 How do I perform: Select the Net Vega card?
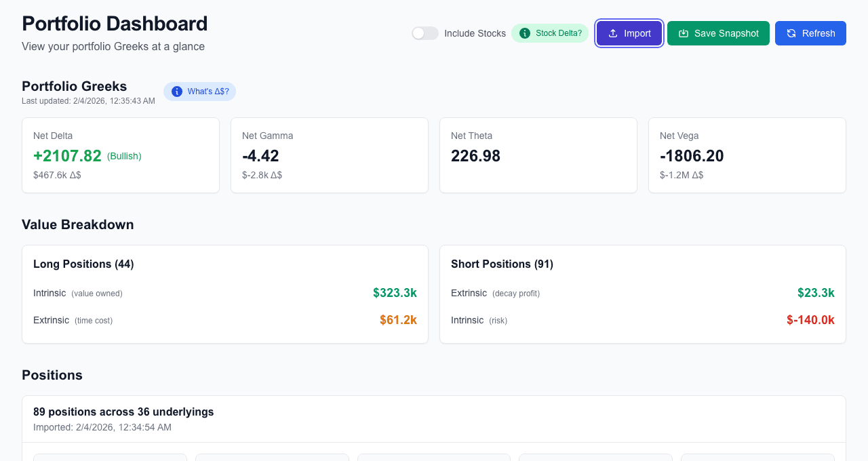(x=747, y=155)
